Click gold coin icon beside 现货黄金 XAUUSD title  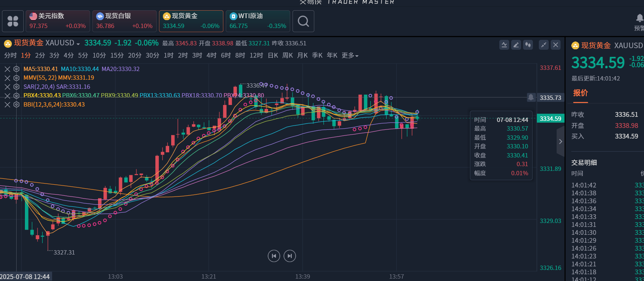point(8,43)
